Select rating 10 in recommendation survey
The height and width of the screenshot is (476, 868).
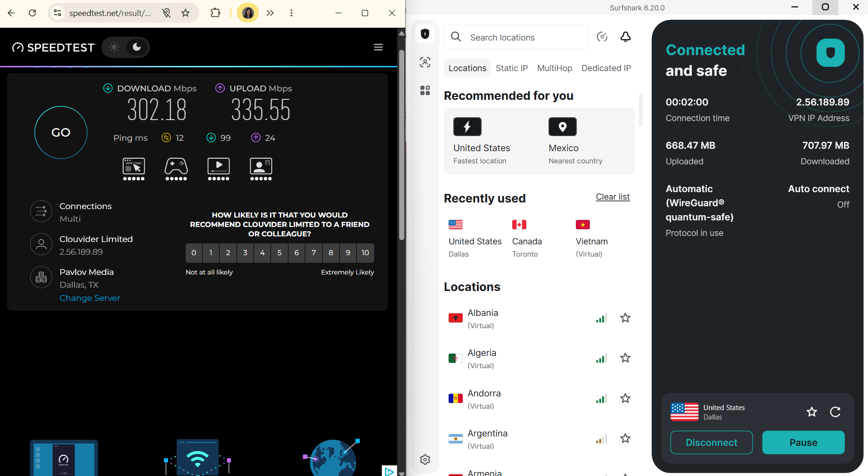(x=365, y=253)
